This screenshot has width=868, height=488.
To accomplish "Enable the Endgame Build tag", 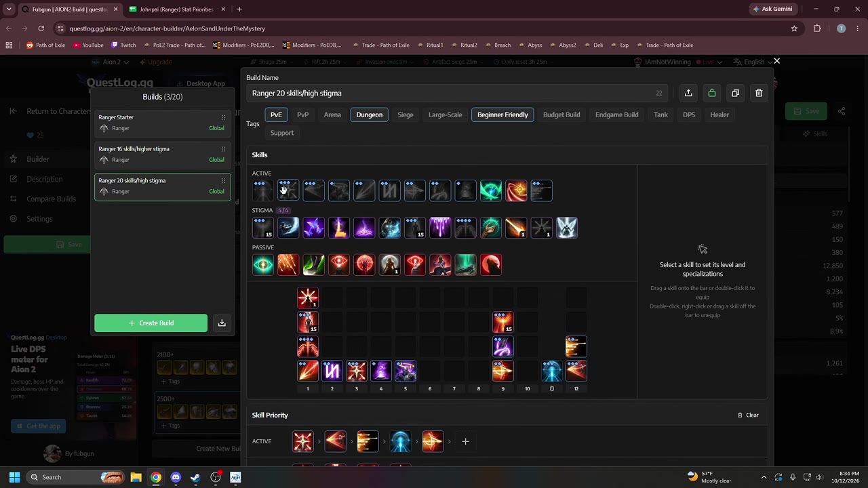I will 617,115.
